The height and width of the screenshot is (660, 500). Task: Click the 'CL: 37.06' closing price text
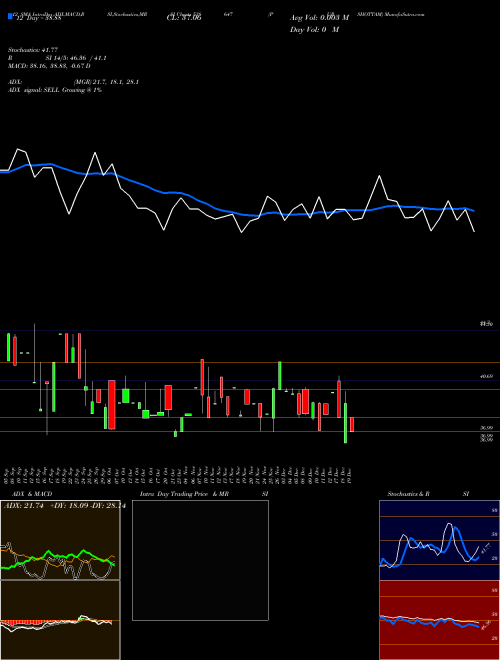click(184, 18)
